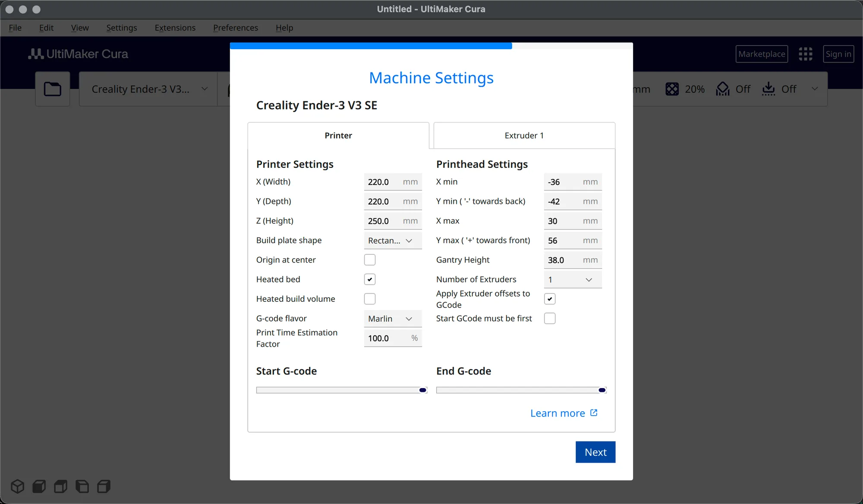Switch to the Extruder 1 tab
The width and height of the screenshot is (863, 504).
pos(524,135)
